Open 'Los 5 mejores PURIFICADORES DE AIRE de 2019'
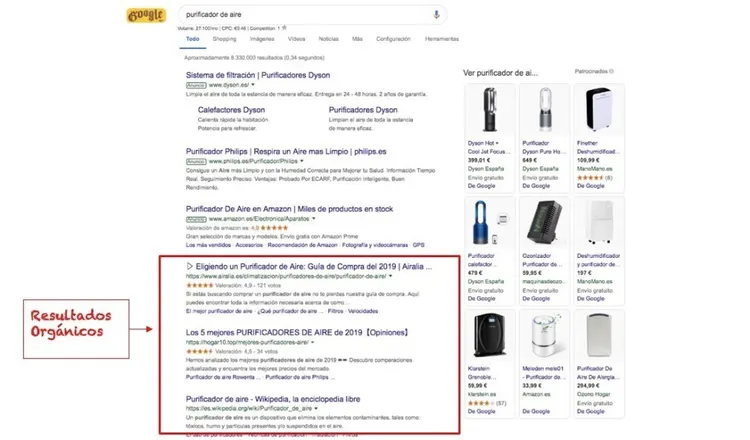The width and height of the screenshot is (750, 440). pyautogui.click(x=297, y=332)
